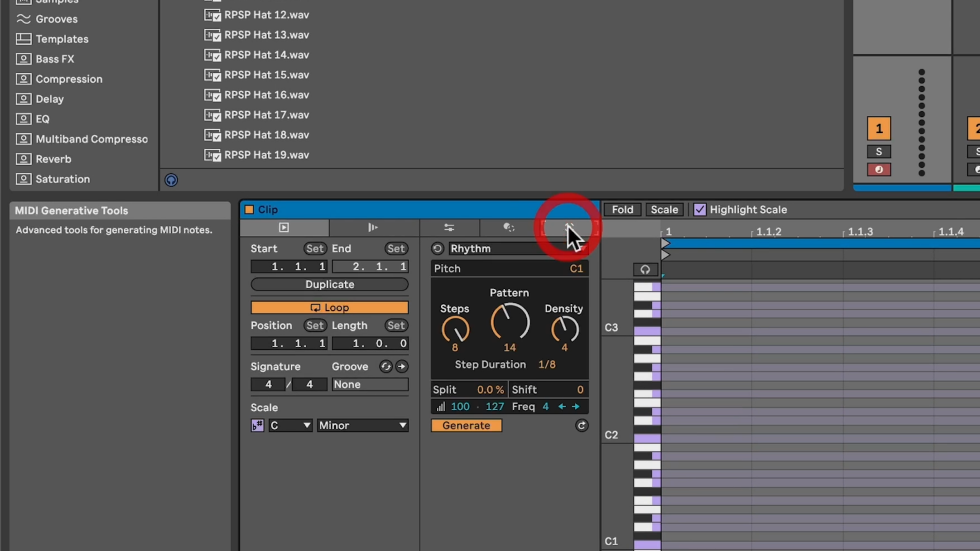
Task: Open the Minor scale type dropdown
Action: [x=363, y=425]
